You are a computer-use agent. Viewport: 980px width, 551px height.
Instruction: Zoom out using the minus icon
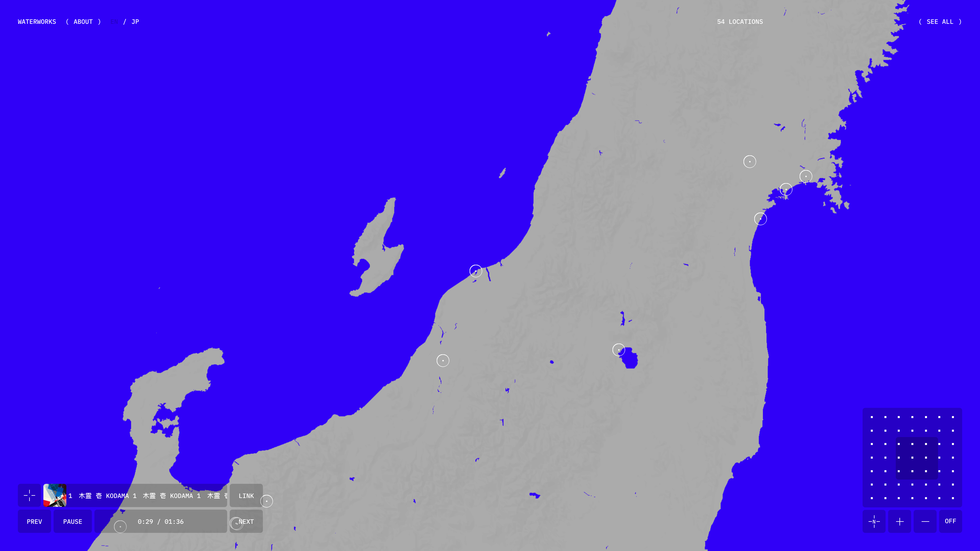pos(925,521)
